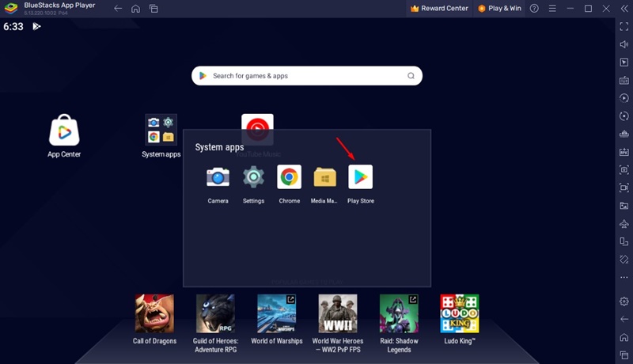
Task: Open Media Manager app
Action: [x=324, y=176]
